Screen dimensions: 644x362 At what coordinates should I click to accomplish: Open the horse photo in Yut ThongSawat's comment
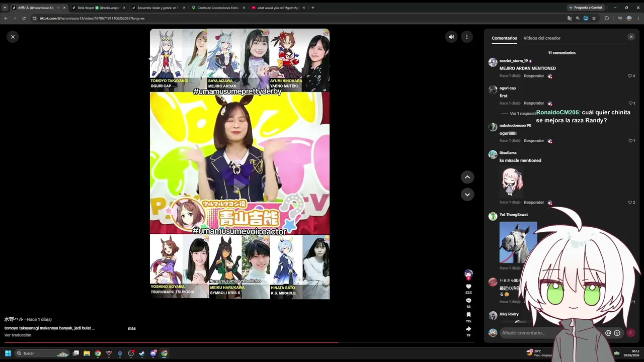point(518,242)
